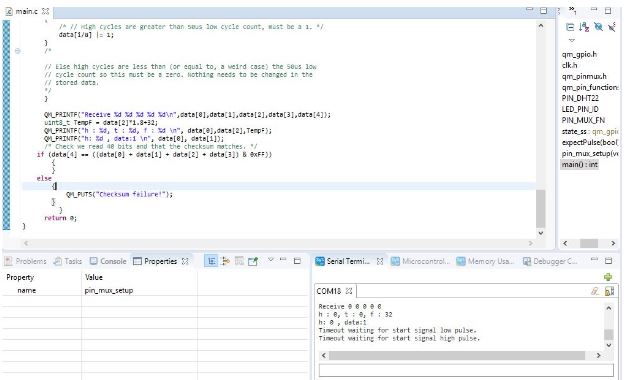
Task: Close the main.c editor tab
Action: click(46, 11)
